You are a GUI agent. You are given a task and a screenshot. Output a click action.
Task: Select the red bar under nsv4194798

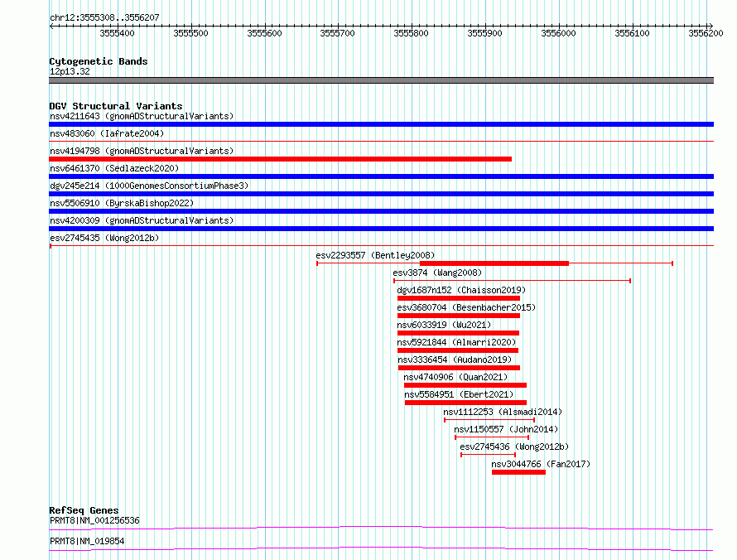pos(280,159)
